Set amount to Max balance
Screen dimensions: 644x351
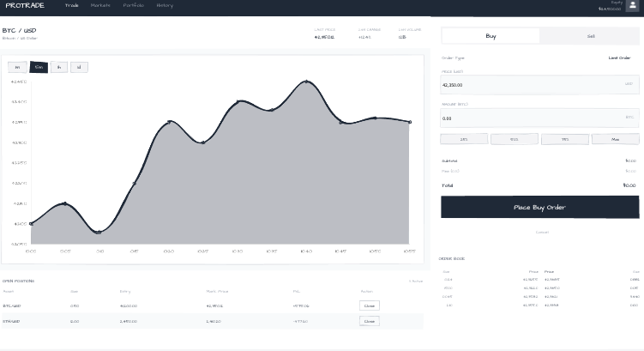pos(615,139)
